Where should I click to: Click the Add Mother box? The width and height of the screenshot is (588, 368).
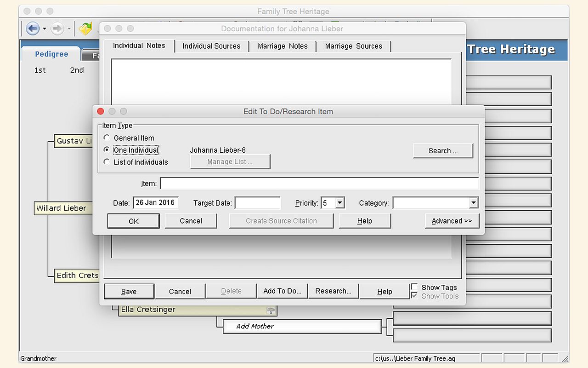tap(302, 326)
